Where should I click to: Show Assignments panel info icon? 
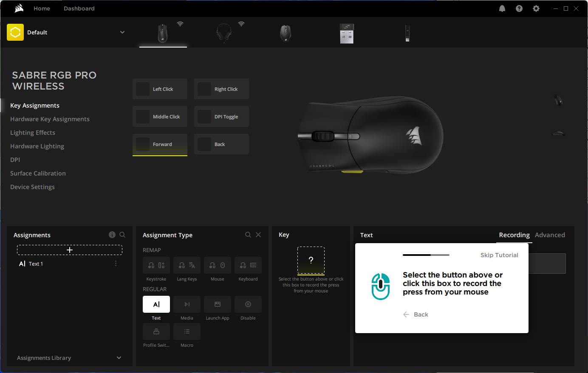click(x=112, y=235)
